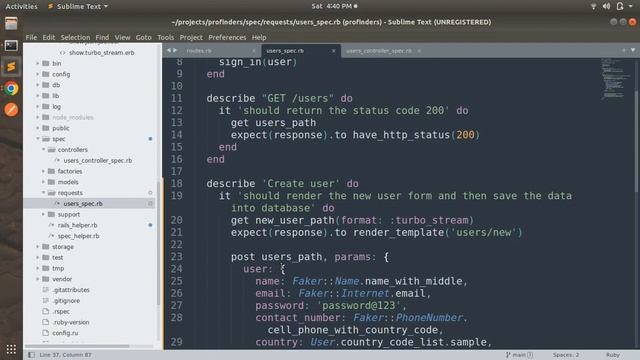Launch Terminal from the dock
Screen dimensions: 640x360
point(11,45)
